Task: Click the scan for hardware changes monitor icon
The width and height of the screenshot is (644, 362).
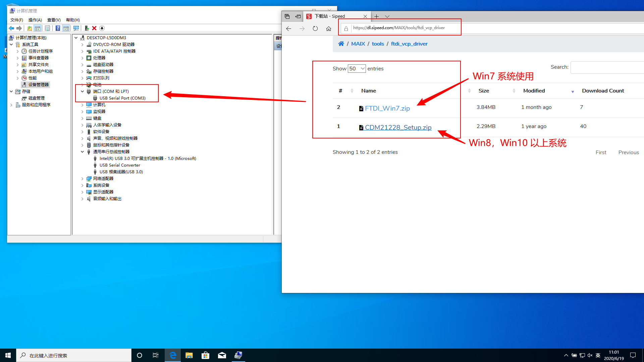Action: pyautogui.click(x=76, y=28)
